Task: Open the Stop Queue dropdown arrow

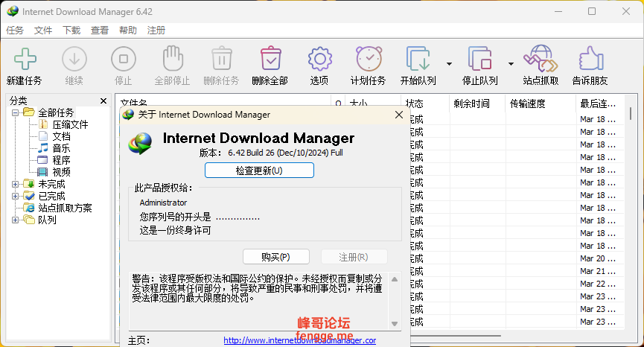Action: pos(511,63)
